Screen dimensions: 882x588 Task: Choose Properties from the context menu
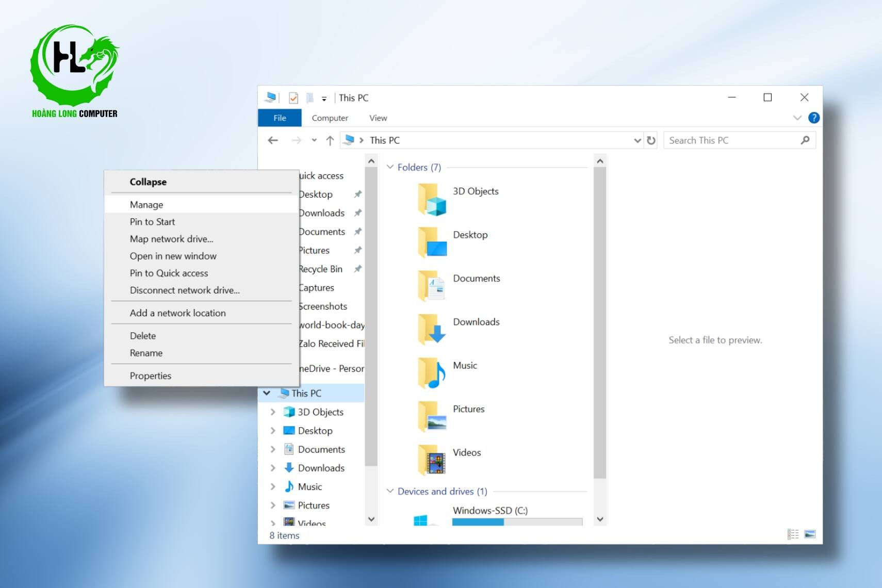click(202, 375)
